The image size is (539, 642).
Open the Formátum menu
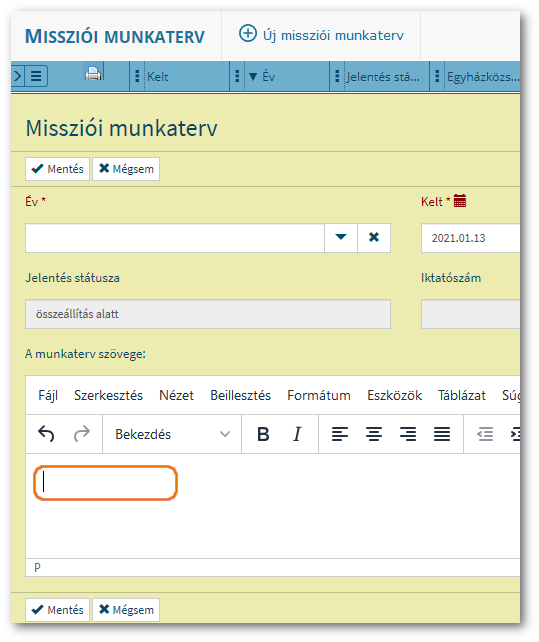tap(319, 396)
